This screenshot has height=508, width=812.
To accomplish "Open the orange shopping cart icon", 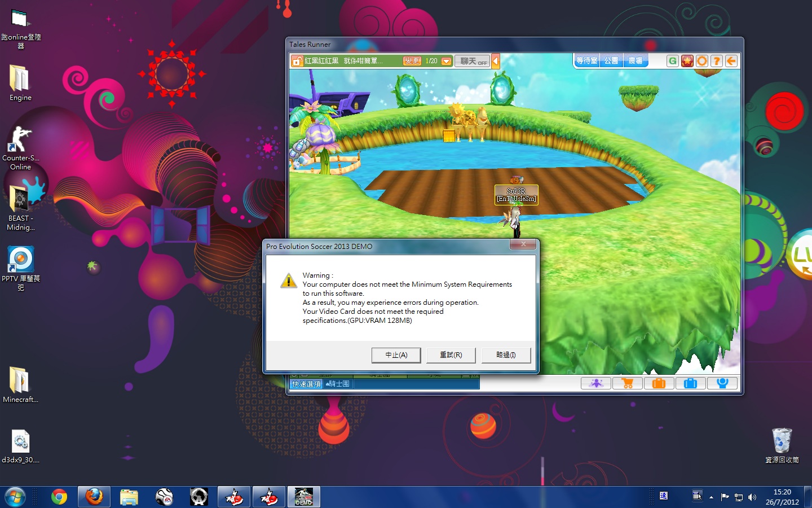I will (x=627, y=384).
